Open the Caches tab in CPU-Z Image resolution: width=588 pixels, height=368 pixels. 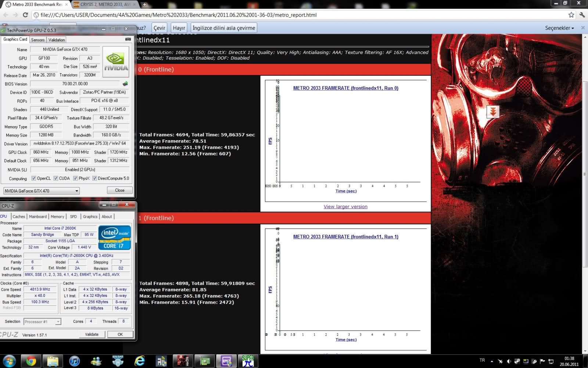(19, 217)
